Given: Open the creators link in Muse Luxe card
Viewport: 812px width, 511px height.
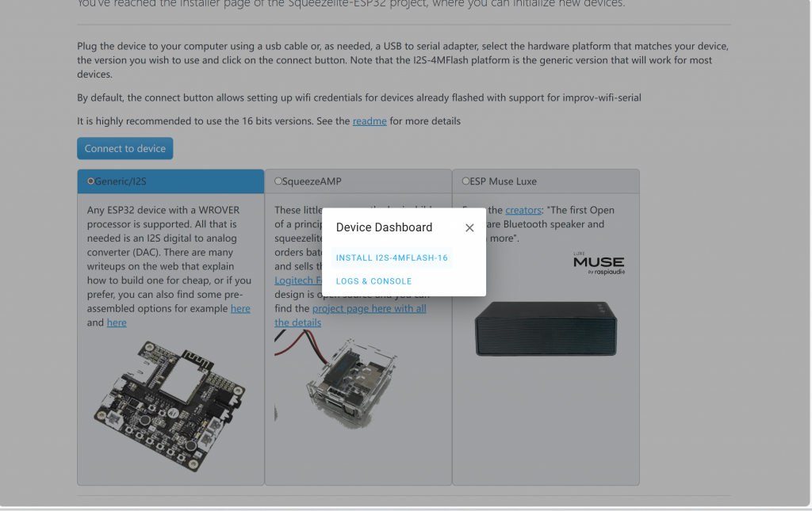Looking at the screenshot, I should coord(523,210).
